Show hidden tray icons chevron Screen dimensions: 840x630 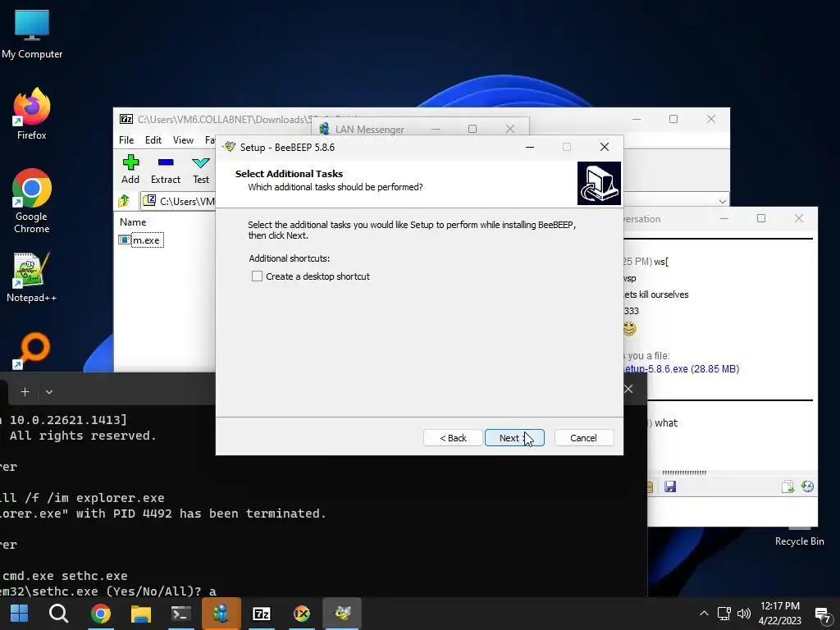coord(704,614)
